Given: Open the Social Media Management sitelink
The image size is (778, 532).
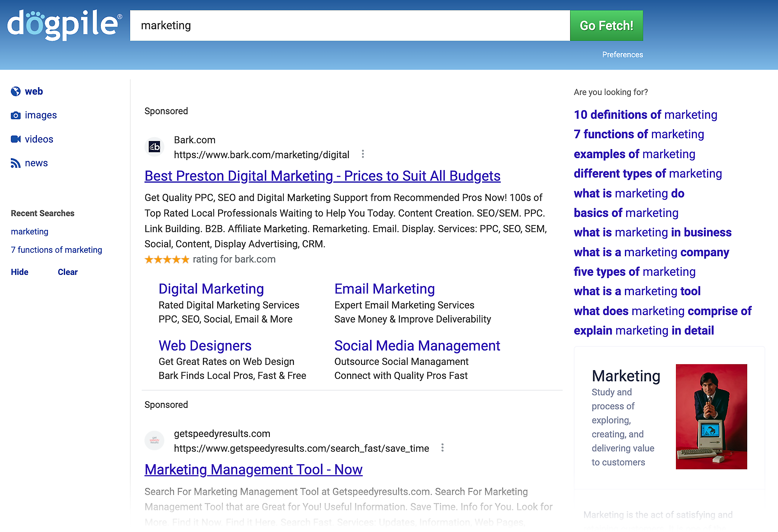Looking at the screenshot, I should [x=417, y=346].
